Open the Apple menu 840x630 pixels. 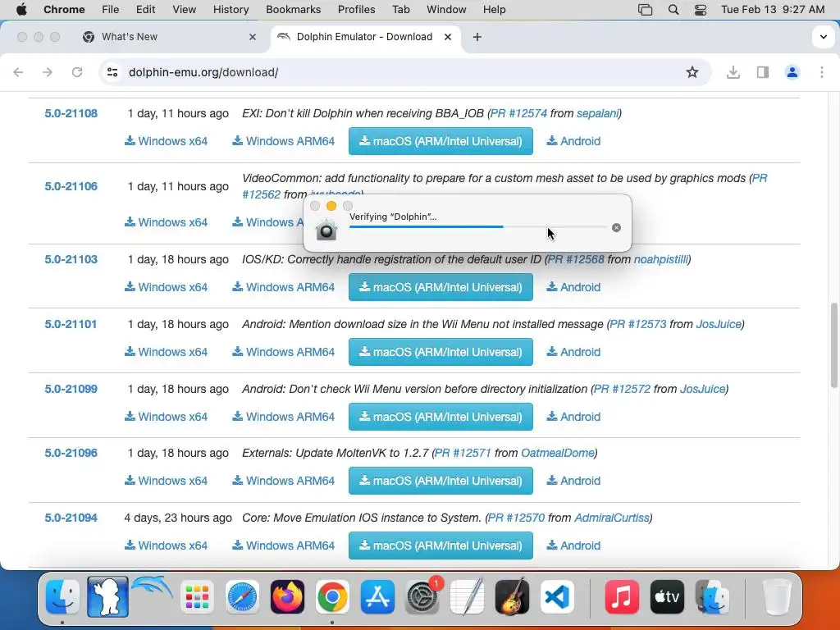point(21,10)
